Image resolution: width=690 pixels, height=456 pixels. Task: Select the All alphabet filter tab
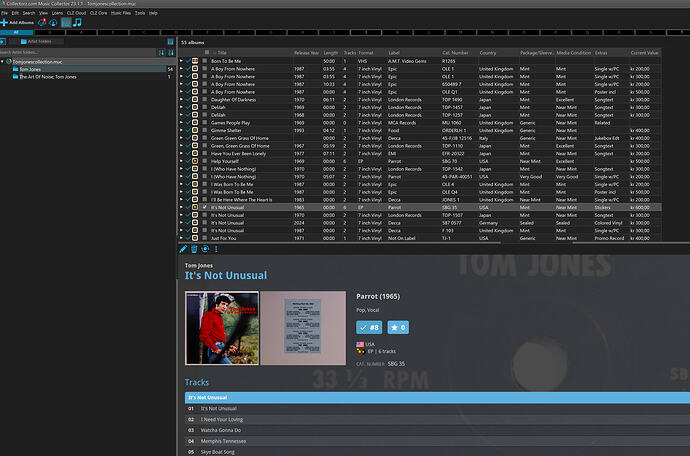16,32
